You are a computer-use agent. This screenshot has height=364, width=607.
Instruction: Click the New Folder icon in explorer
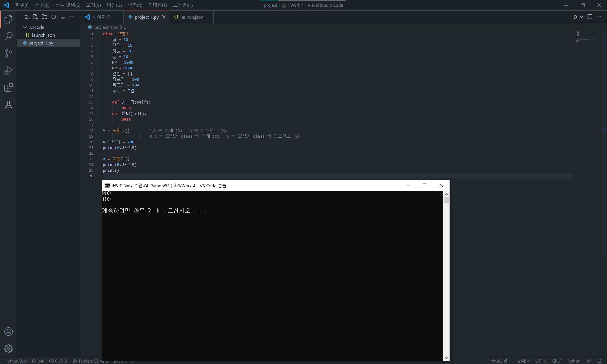coord(44,17)
